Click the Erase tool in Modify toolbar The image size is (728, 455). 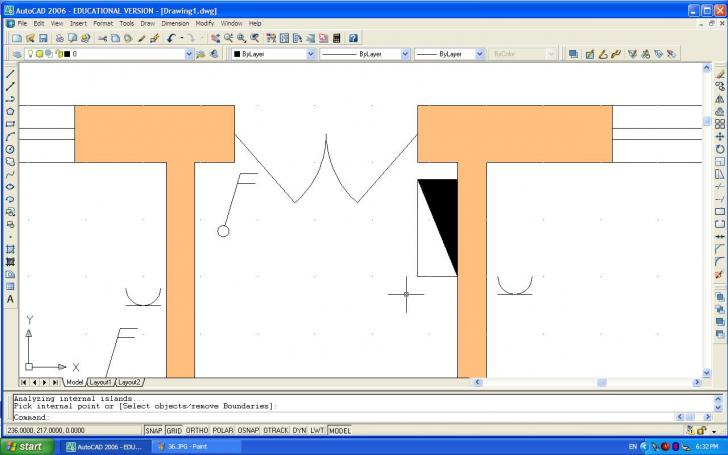[x=720, y=74]
